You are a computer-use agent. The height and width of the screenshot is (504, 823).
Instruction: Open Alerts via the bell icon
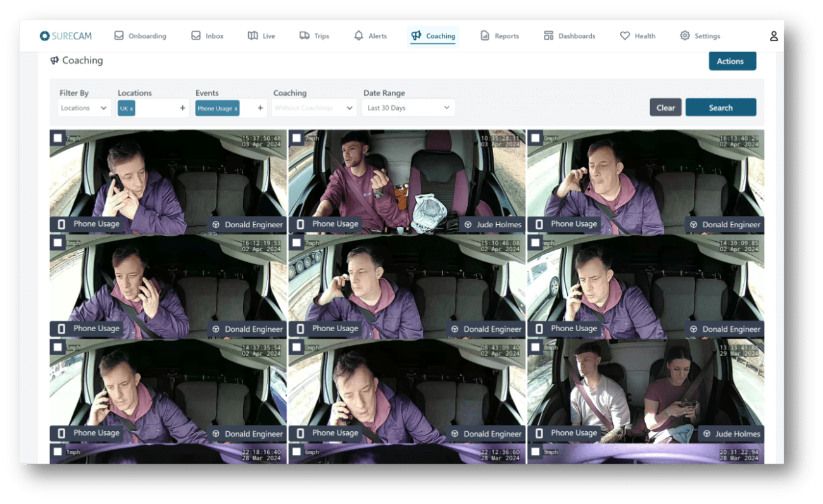pos(359,36)
